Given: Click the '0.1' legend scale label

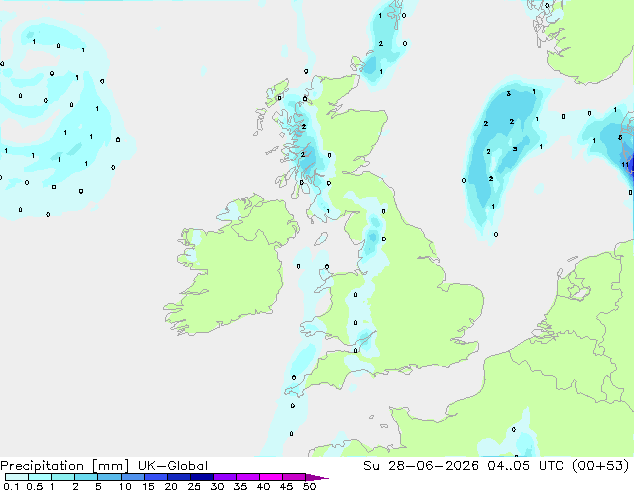Looking at the screenshot, I should click(x=11, y=486).
